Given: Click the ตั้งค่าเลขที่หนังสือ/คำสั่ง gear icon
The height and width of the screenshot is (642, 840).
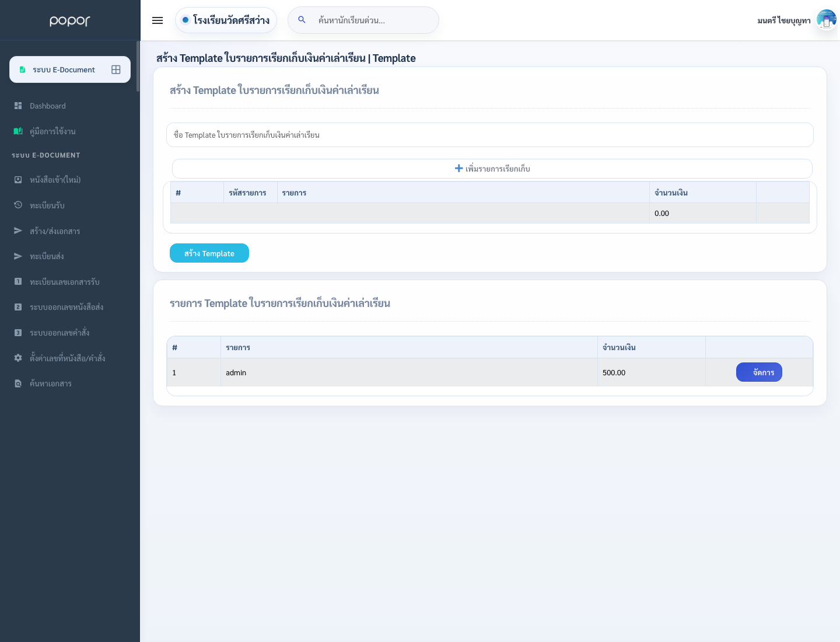Looking at the screenshot, I should pyautogui.click(x=18, y=358).
